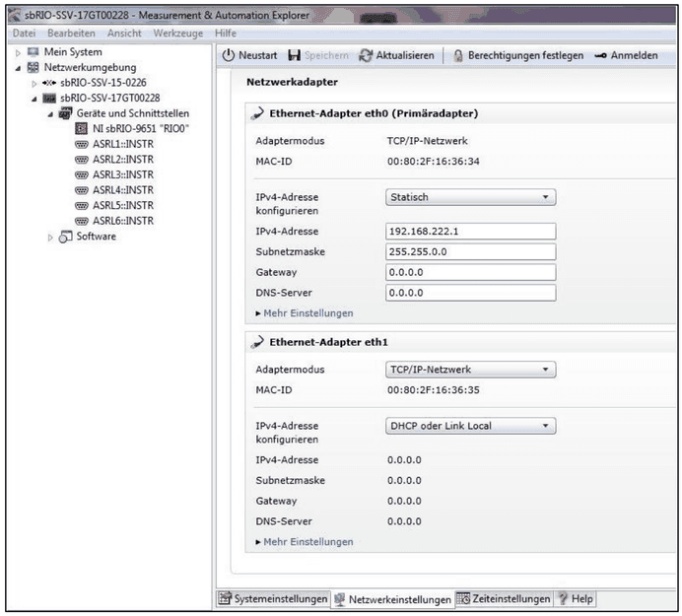Screen dimensions: 682x616
Task: Click the Anmelden key icon
Action: coord(600,55)
